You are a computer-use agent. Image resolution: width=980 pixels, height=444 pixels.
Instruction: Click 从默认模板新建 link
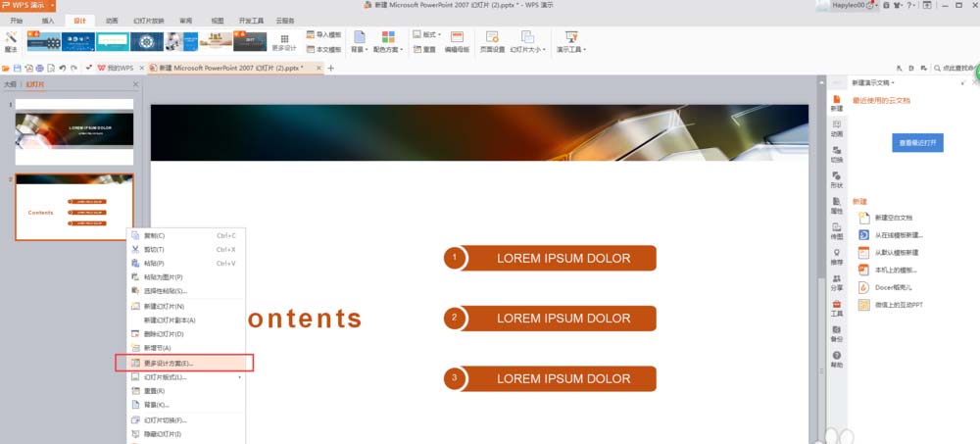coord(897,253)
